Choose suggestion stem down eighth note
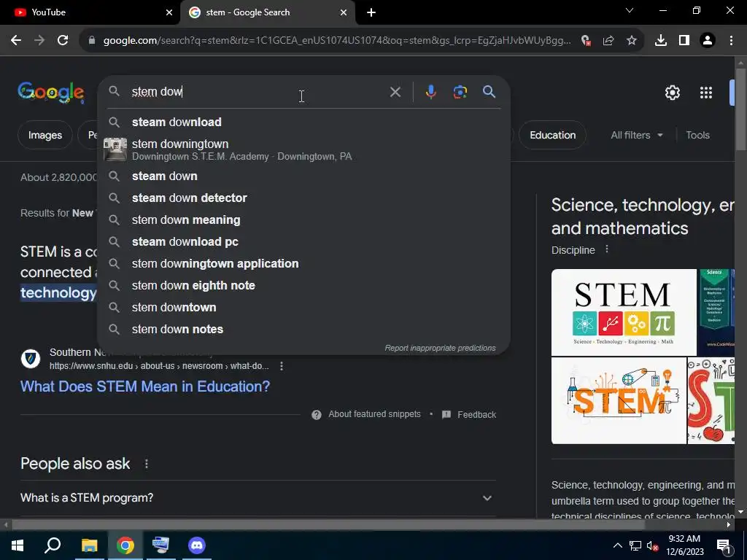 (303, 285)
